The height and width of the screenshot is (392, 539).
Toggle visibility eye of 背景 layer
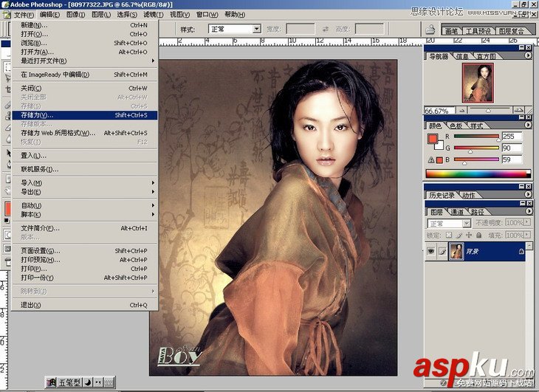[430, 252]
